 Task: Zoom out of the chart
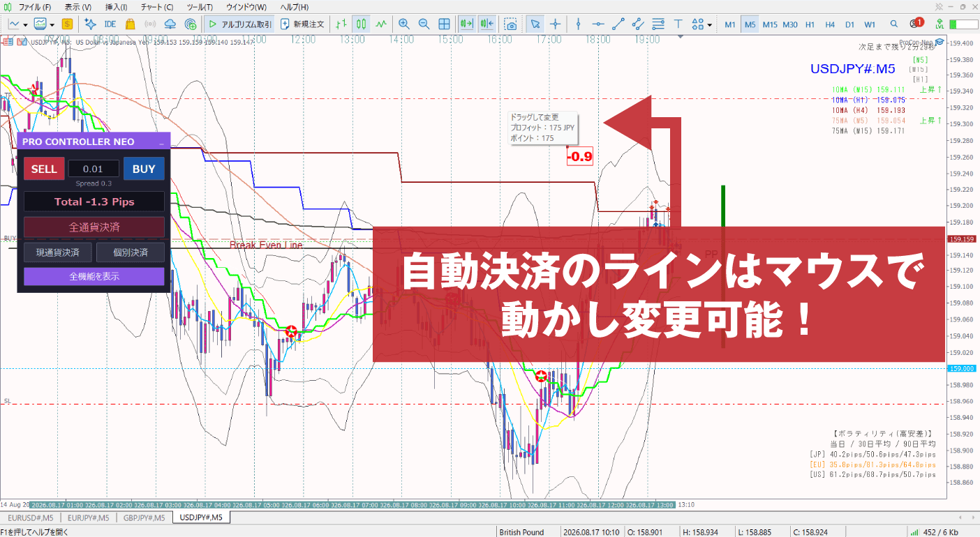coord(424,24)
